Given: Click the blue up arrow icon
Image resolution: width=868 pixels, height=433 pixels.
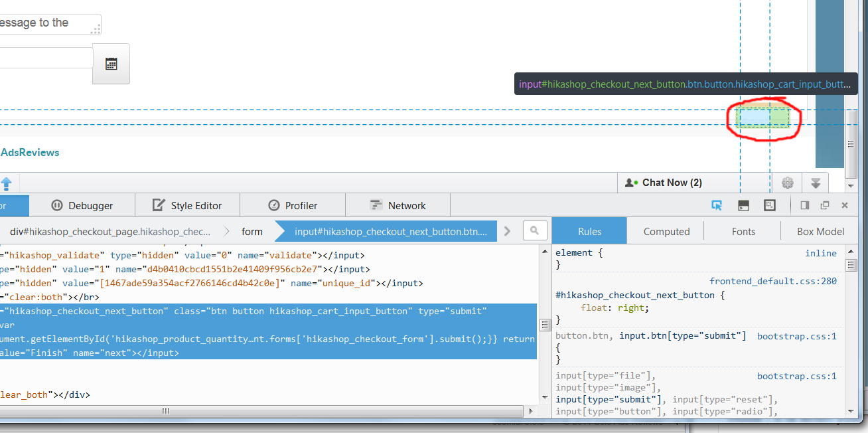Looking at the screenshot, I should pyautogui.click(x=5, y=183).
